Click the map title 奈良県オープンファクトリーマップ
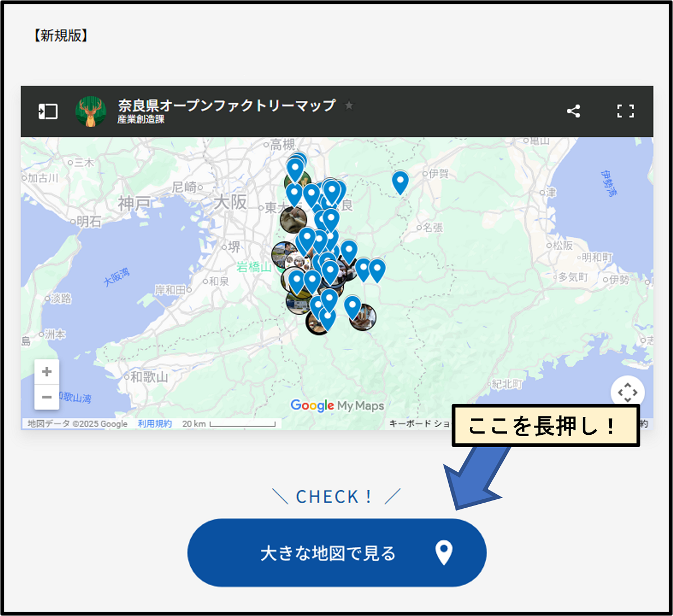 pyautogui.click(x=224, y=106)
